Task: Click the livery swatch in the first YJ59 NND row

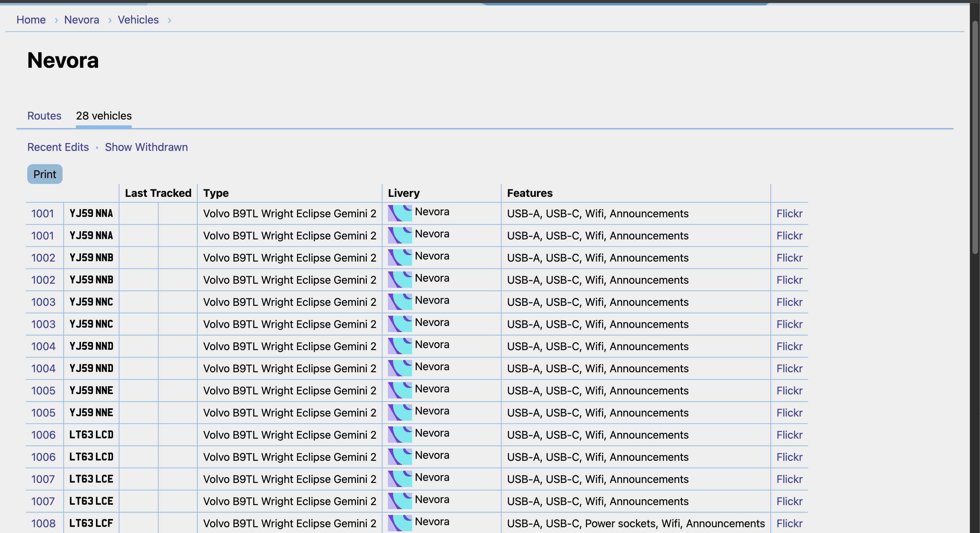Action: pyautogui.click(x=400, y=346)
